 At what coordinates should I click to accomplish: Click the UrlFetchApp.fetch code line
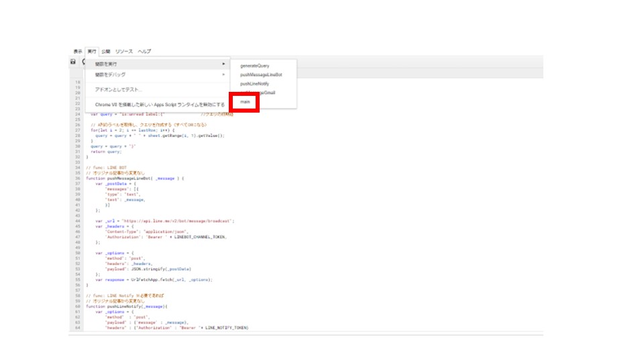point(154,280)
